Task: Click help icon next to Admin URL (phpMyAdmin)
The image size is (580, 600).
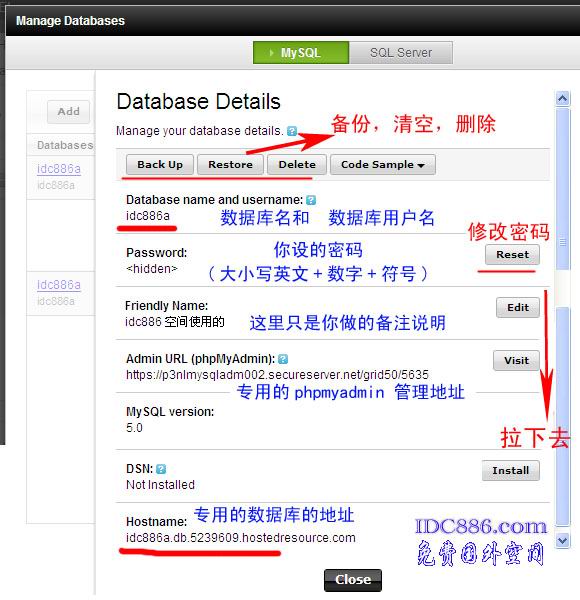Action: click(x=283, y=359)
